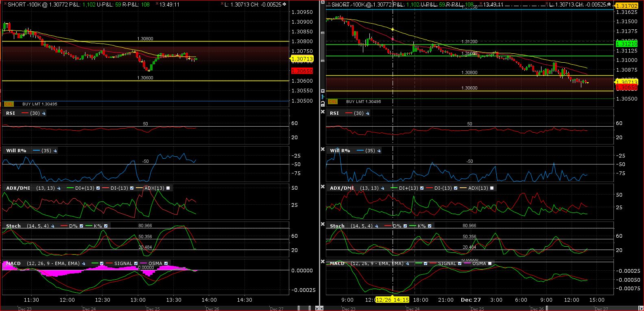Click the 12/26 14:15 time marker
The image size is (644, 311).
coord(392,300)
